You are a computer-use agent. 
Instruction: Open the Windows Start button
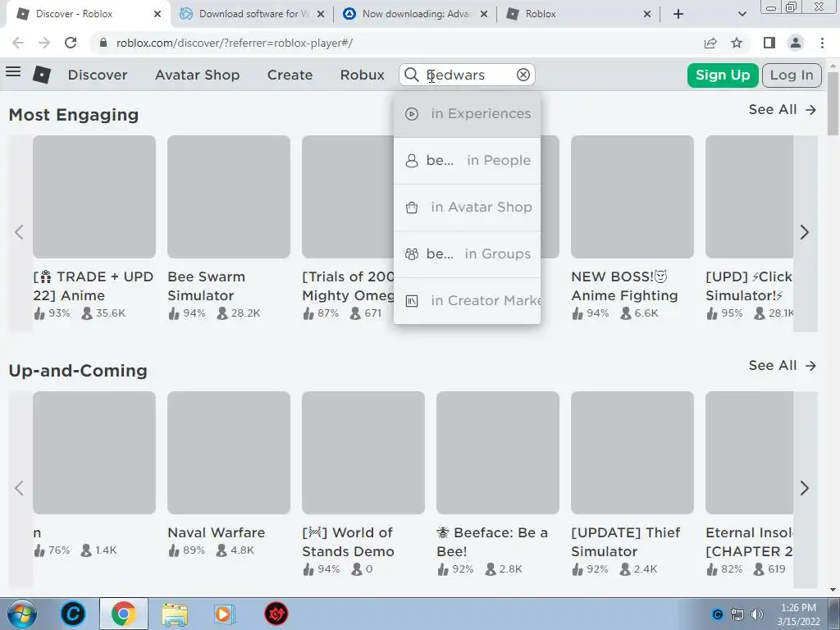tap(21, 614)
